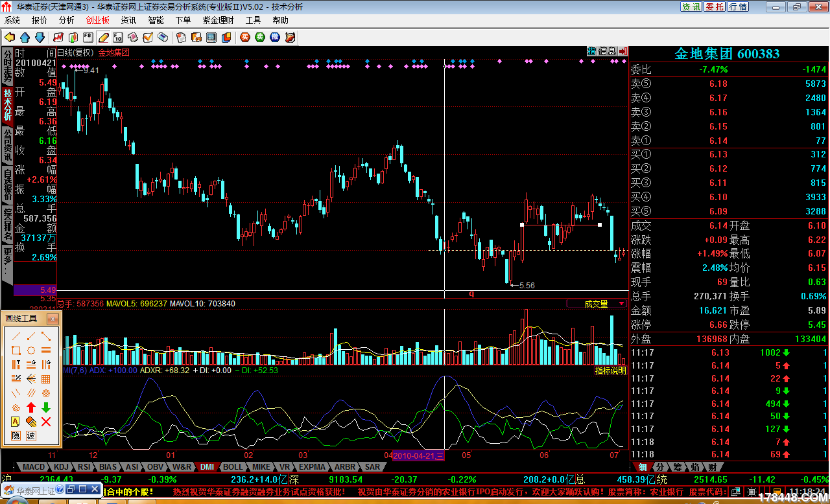Click the 资讯 button at top right
Screen dimensions: 830x504
691,6
